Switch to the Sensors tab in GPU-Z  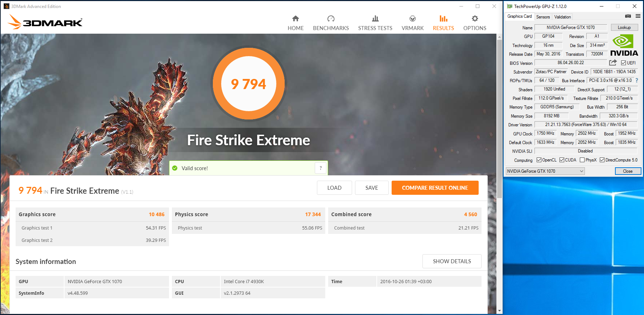(543, 17)
